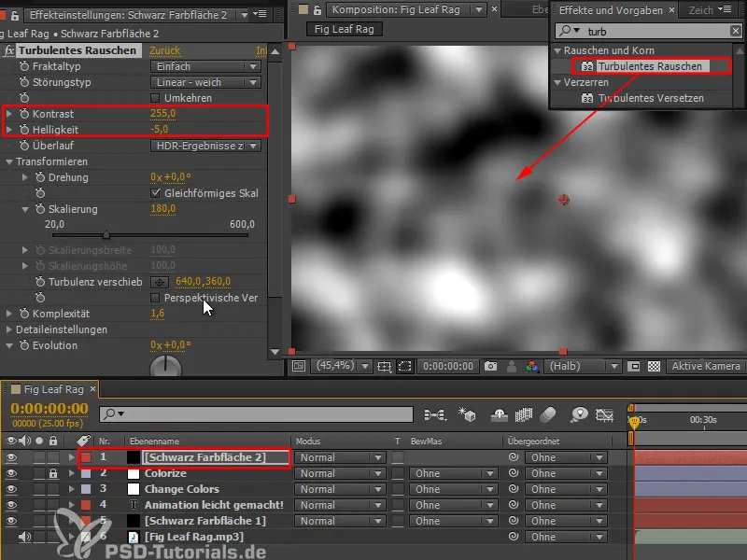
Task: Expand the Kontrast property
Action: (x=8, y=114)
